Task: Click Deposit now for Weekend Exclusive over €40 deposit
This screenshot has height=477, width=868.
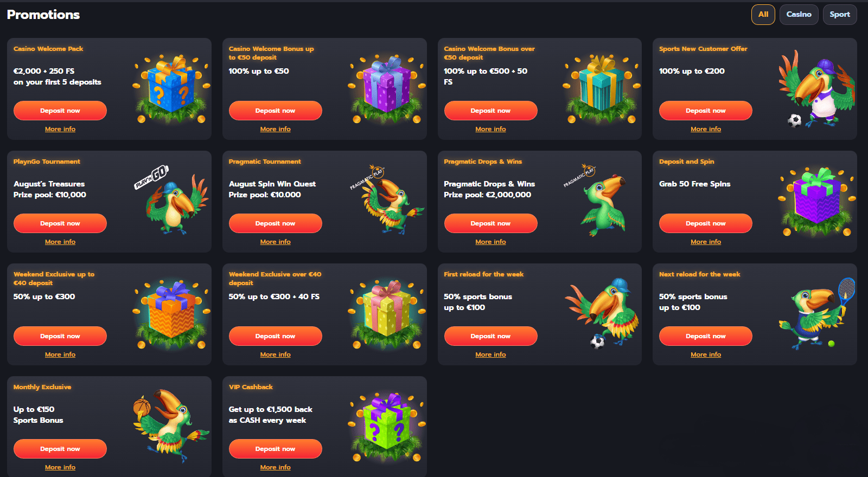Action: tap(276, 336)
